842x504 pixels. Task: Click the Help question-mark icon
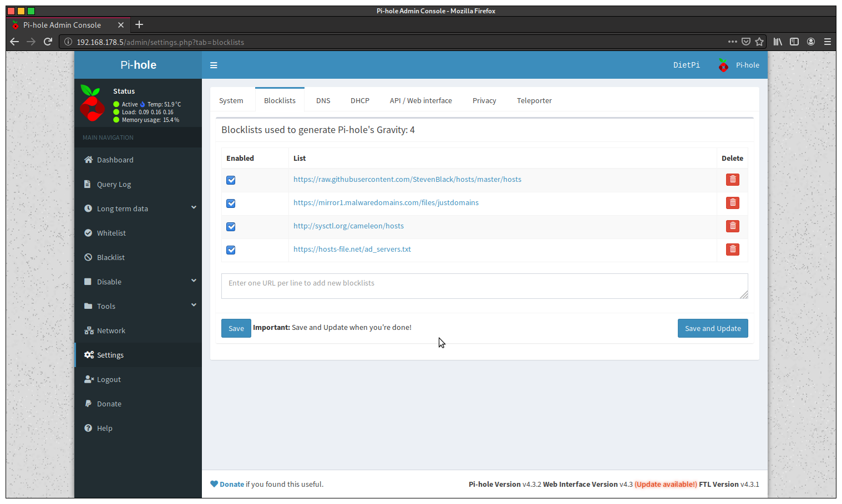pyautogui.click(x=88, y=428)
